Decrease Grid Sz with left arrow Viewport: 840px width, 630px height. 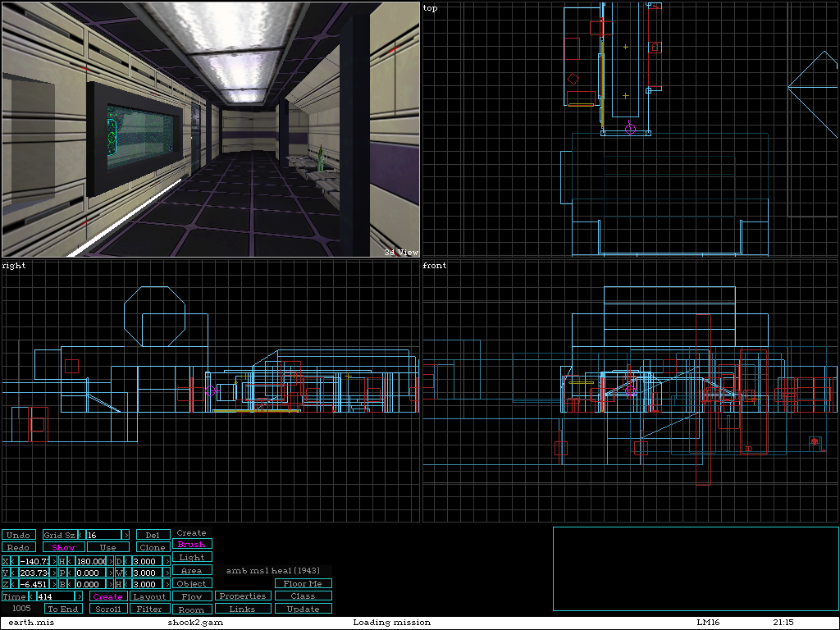pos(80,535)
